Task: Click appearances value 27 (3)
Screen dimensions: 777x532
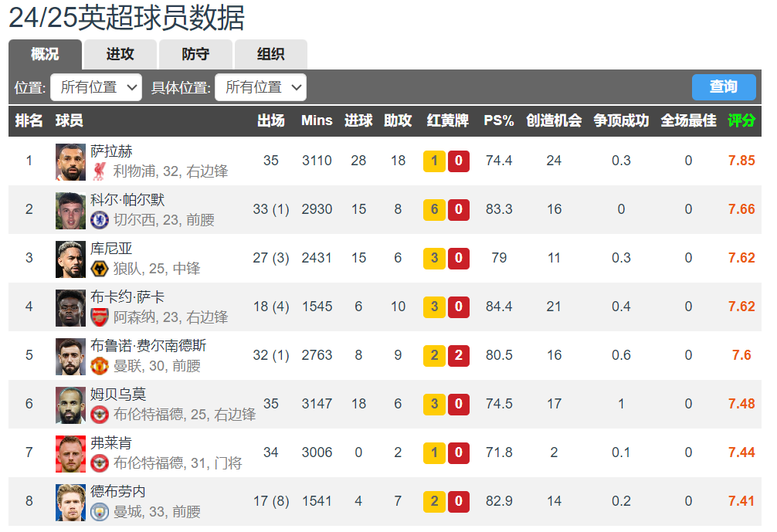Action: (271, 258)
